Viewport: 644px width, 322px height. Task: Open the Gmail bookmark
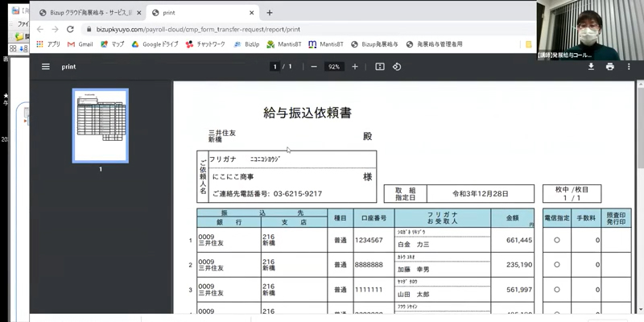coord(80,44)
